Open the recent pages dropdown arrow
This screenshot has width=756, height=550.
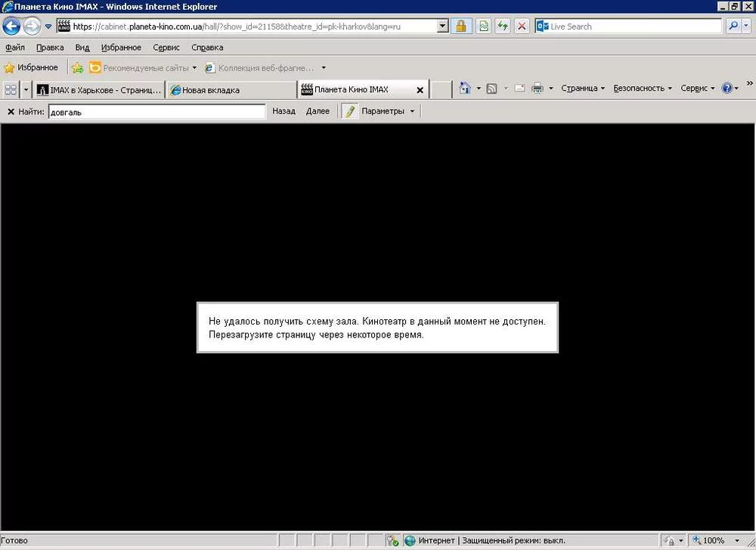(48, 26)
